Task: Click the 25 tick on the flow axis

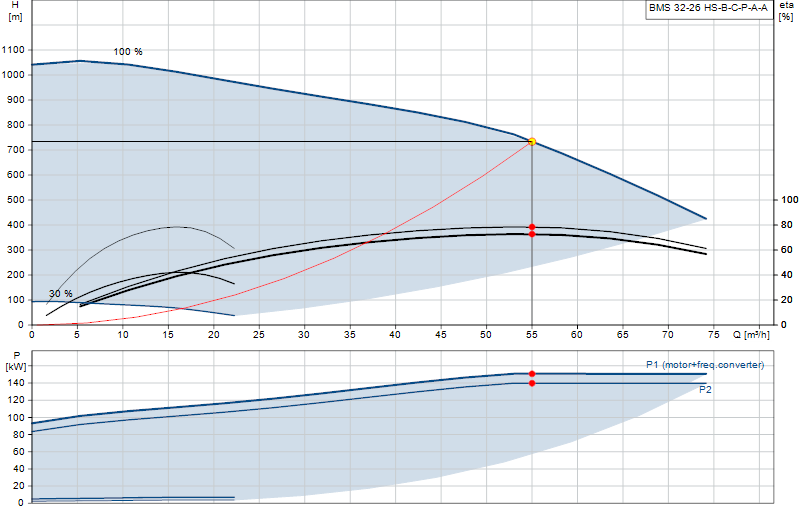Action: (259, 335)
